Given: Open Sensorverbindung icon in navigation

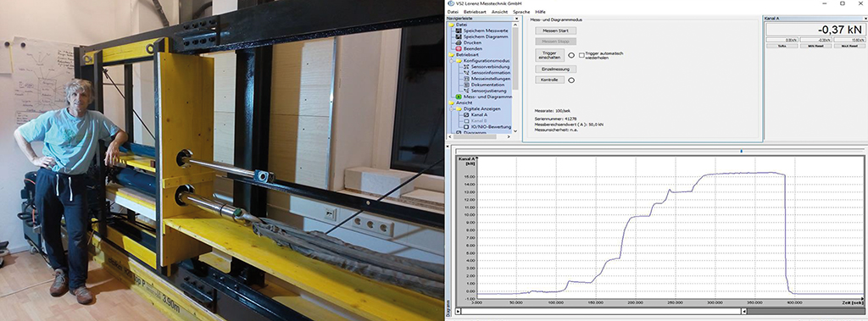Looking at the screenshot, I should point(467,67).
